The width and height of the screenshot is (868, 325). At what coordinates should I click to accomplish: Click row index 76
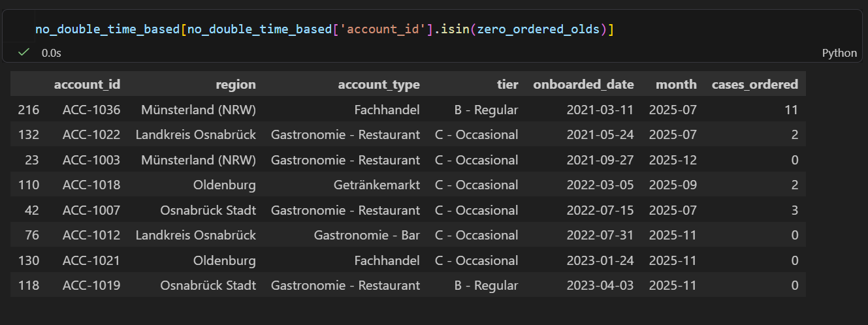point(33,235)
